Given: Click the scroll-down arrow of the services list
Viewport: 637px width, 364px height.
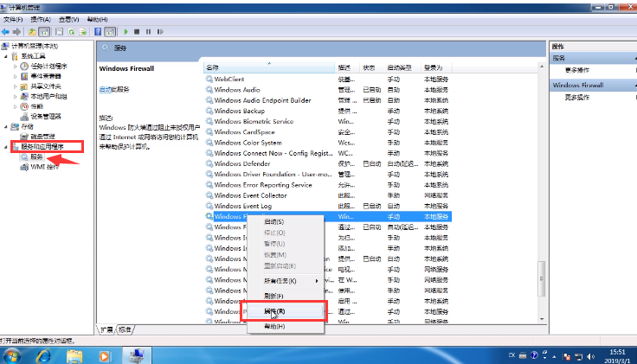Looking at the screenshot, I should [x=542, y=319].
